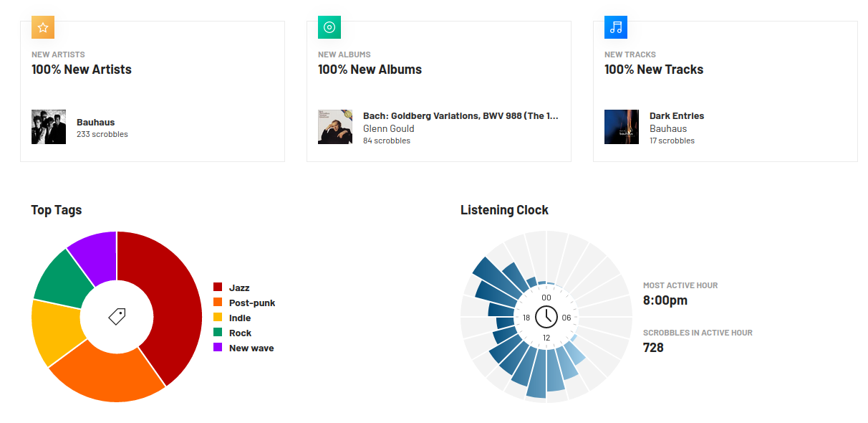Open Bach: Goldberg Variations album link
The width and height of the screenshot is (868, 423).
(x=460, y=115)
